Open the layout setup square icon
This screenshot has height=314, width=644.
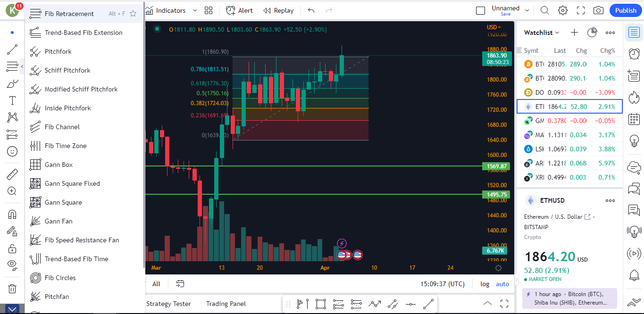coord(480,10)
